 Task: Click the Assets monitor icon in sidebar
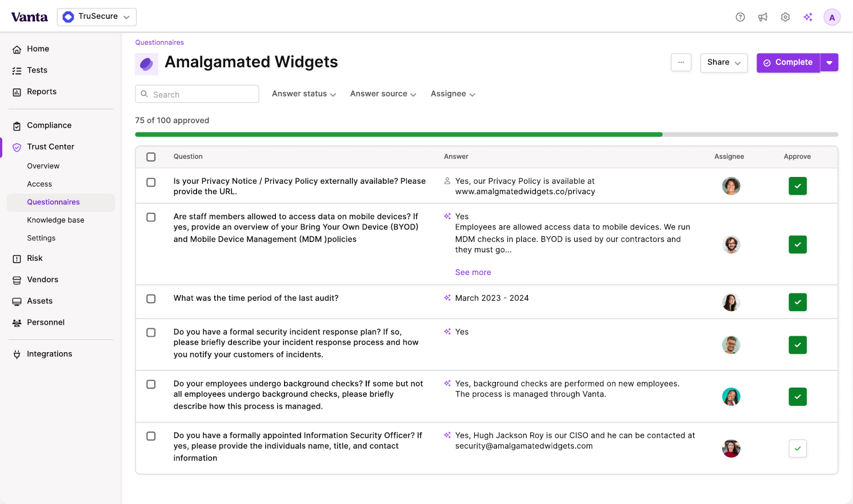point(17,301)
